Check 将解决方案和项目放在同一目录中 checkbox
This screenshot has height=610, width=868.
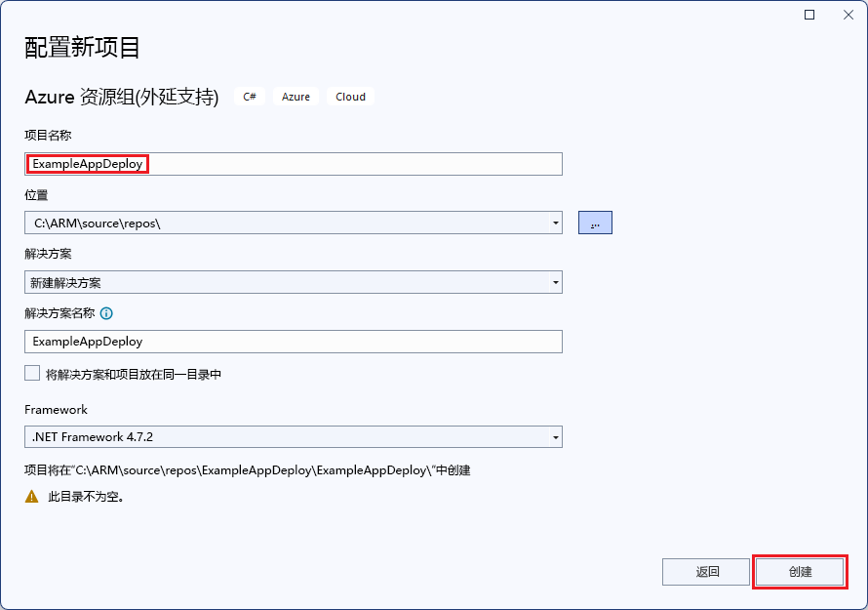click(32, 374)
